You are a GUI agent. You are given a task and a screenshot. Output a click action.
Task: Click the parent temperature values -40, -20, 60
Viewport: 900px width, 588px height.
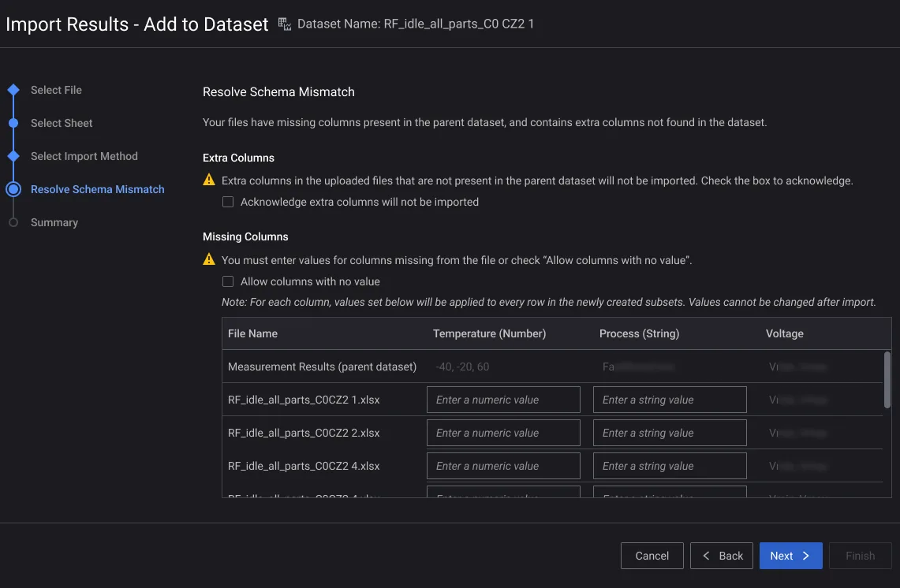[x=463, y=367]
